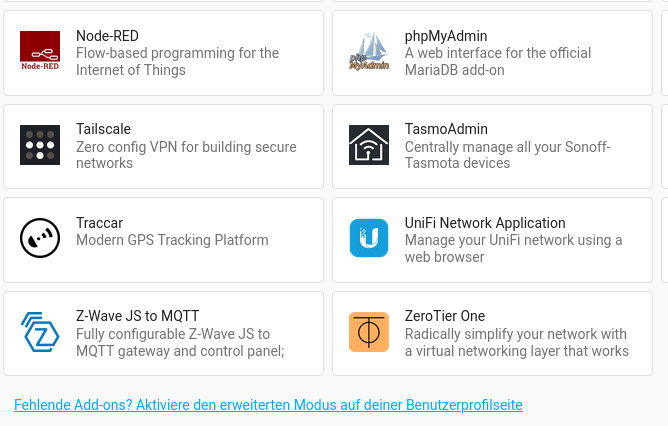Click the TasmoAdmin house icon
This screenshot has height=426, width=668.
[368, 145]
